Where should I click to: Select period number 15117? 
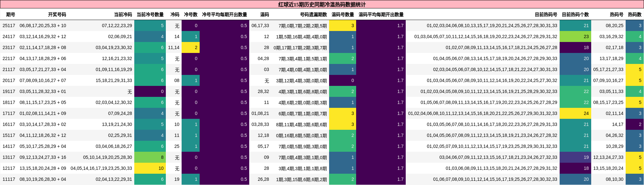(9, 135)
